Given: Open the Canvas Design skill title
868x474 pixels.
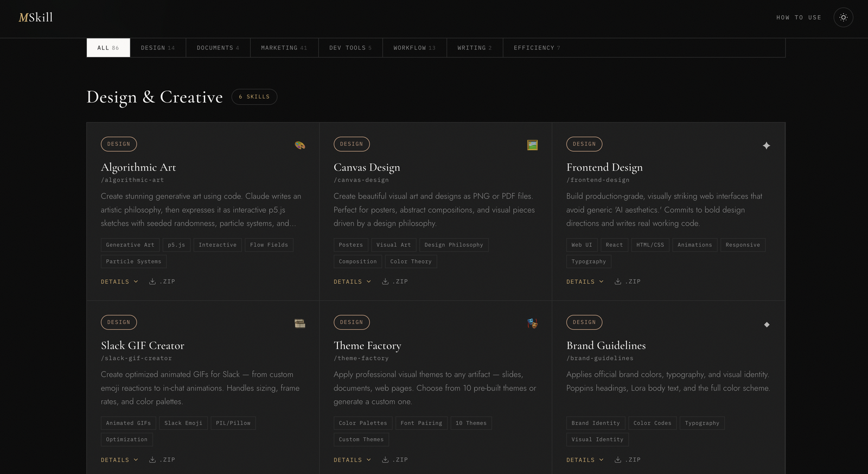Looking at the screenshot, I should coord(367,167).
